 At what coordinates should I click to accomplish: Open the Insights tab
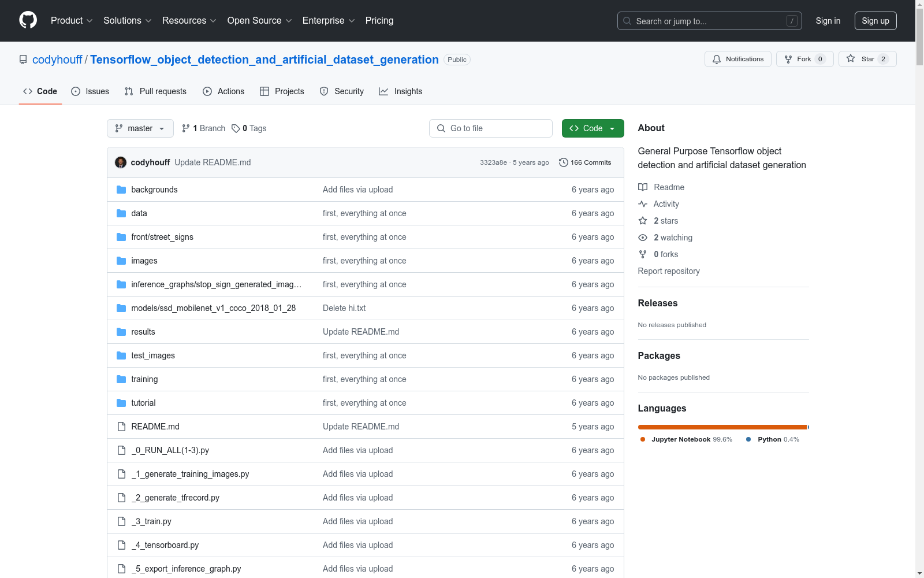coord(401,91)
